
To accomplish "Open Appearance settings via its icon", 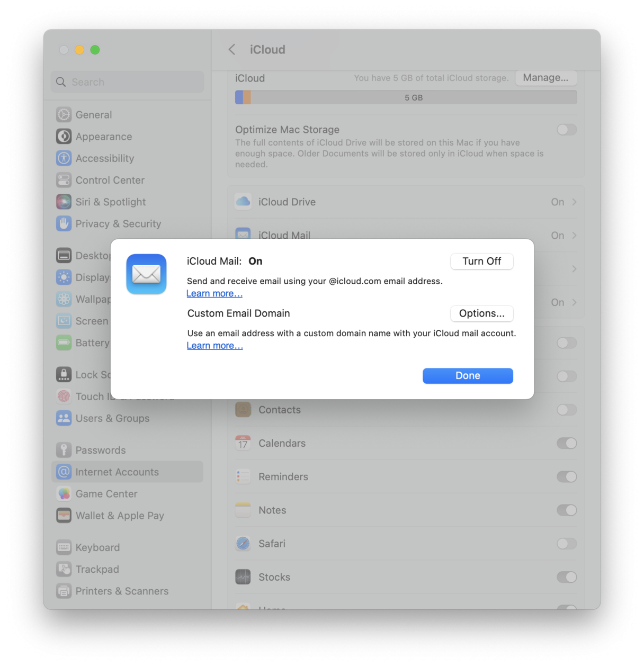I will (x=64, y=136).
